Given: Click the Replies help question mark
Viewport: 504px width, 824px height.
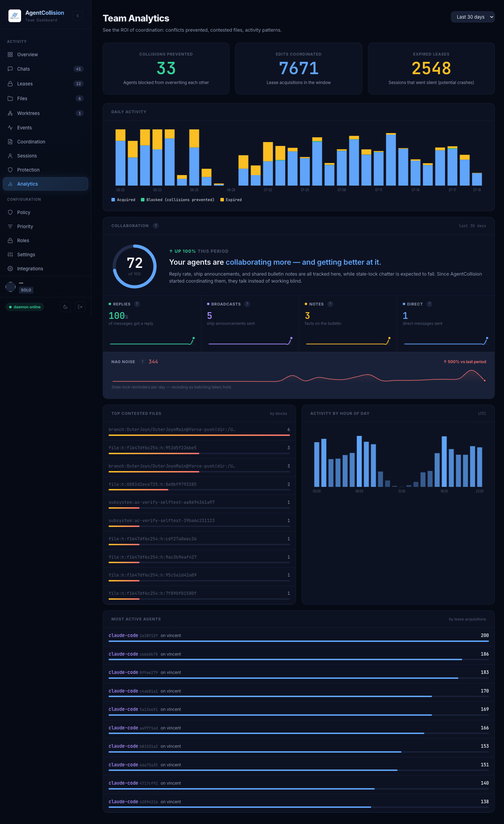Looking at the screenshot, I should tap(137, 304).
